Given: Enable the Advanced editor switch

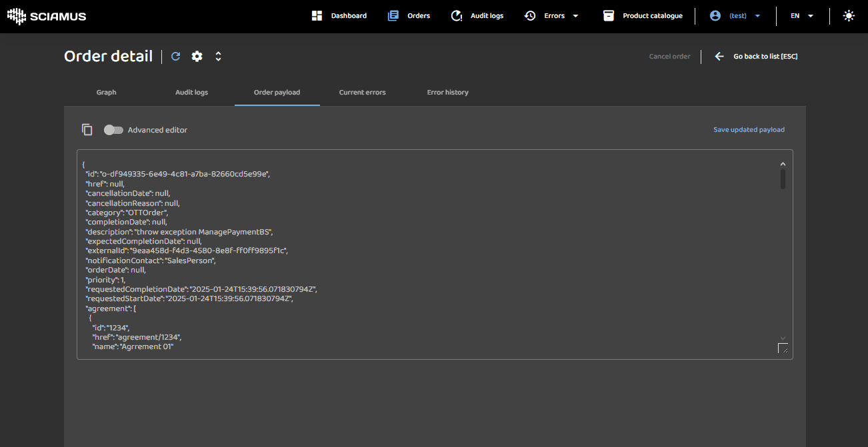Looking at the screenshot, I should 113,130.
